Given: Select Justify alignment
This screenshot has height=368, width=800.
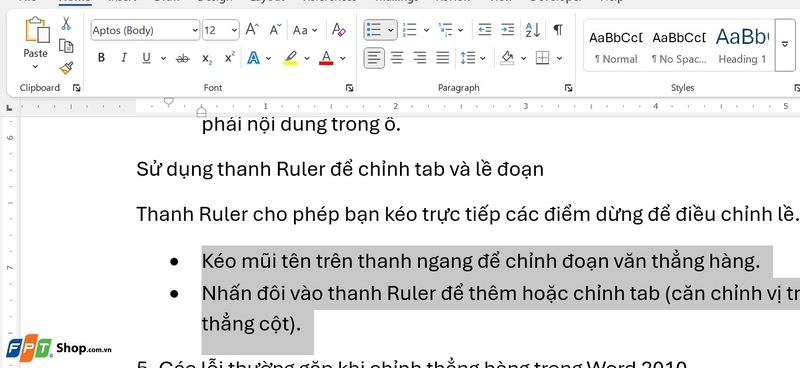Looking at the screenshot, I should (x=443, y=58).
